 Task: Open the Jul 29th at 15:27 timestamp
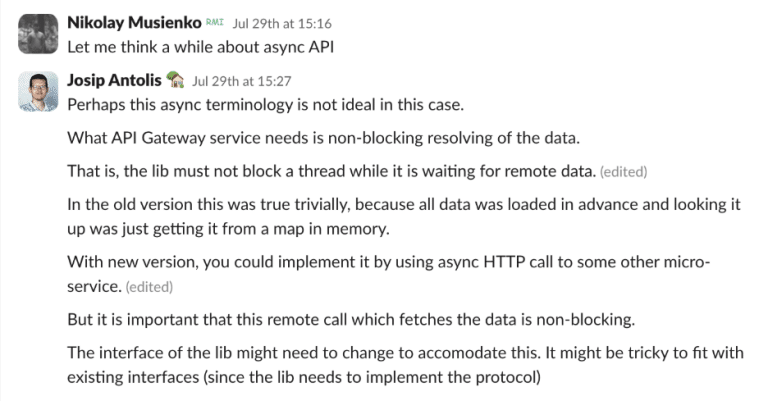233,79
